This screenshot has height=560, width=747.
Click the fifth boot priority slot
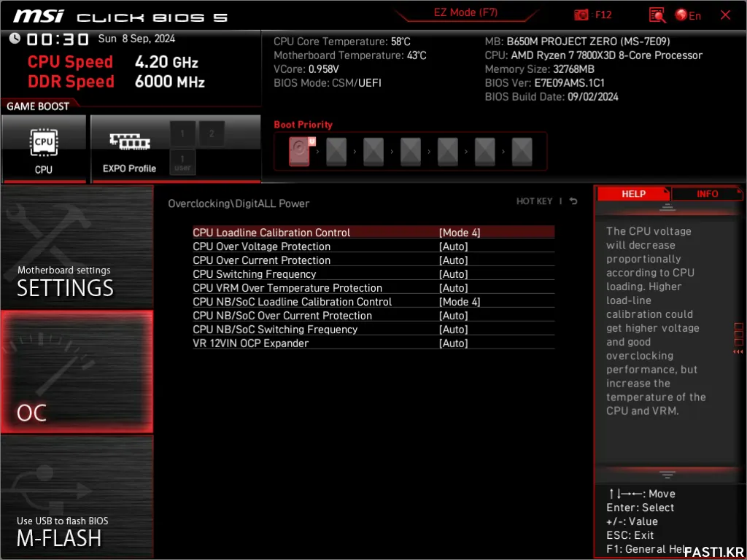tap(448, 152)
